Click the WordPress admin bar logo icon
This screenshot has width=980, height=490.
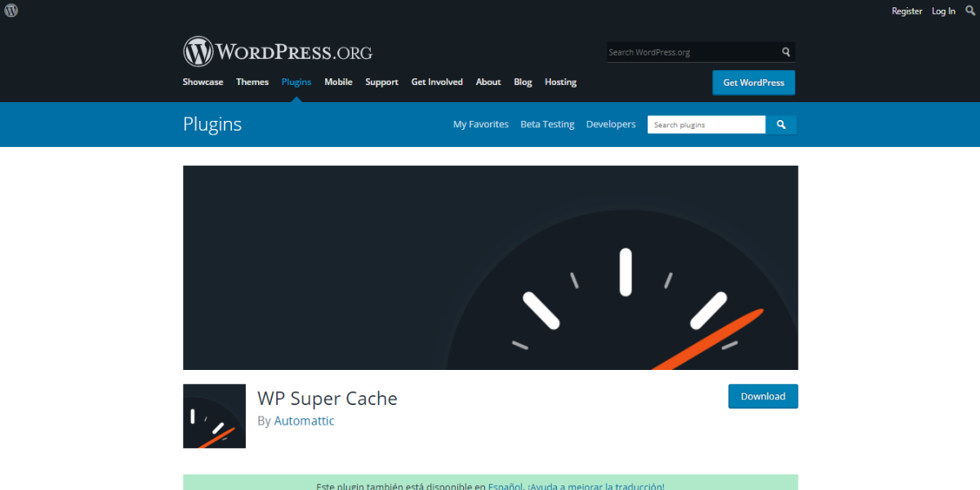pyautogui.click(x=11, y=11)
